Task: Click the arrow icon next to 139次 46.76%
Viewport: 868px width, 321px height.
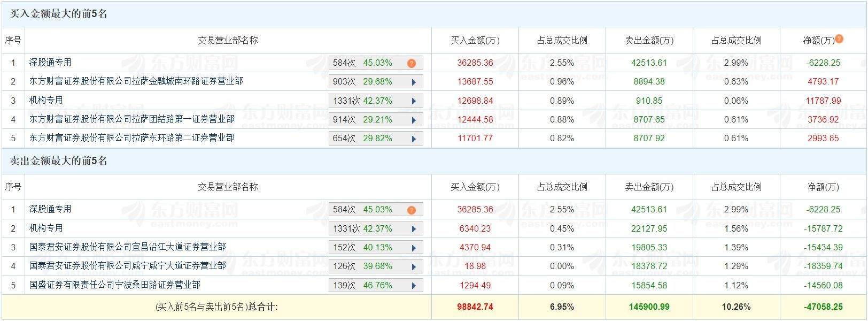Action: point(414,285)
